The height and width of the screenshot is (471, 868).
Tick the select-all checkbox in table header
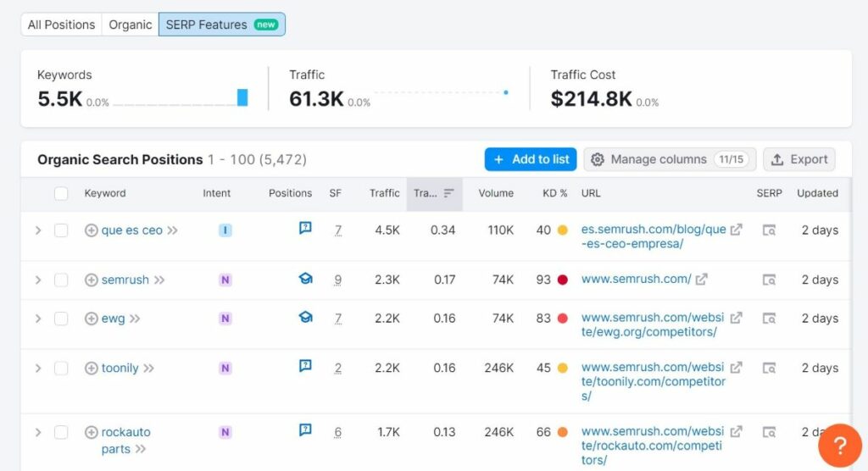(61, 193)
